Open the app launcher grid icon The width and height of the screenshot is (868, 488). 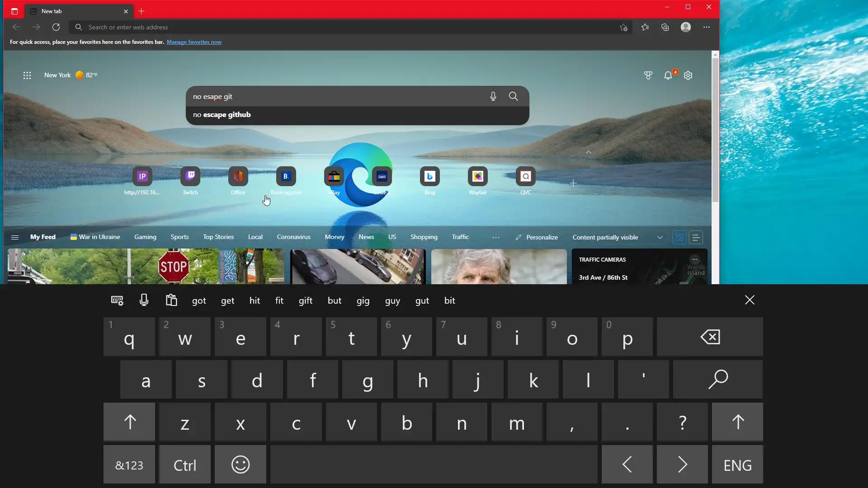point(27,75)
